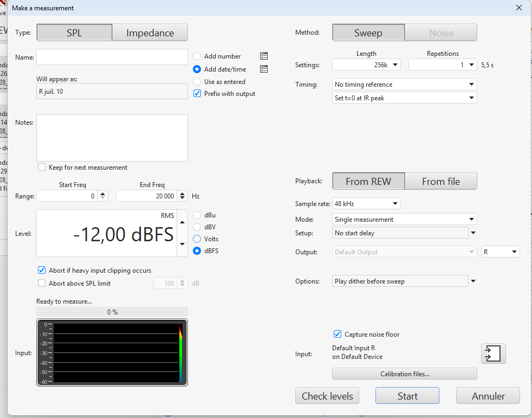
Task: Select the Noise method
Action: pos(441,33)
